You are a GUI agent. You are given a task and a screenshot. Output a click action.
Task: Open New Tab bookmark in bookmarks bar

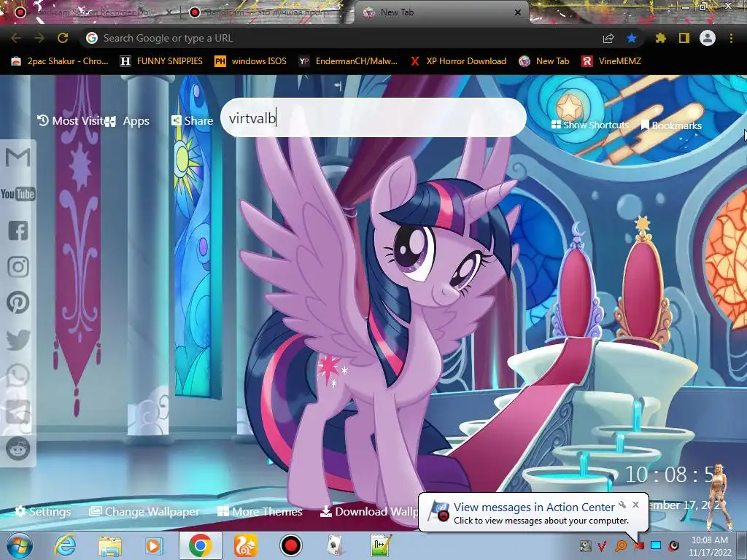click(x=544, y=61)
